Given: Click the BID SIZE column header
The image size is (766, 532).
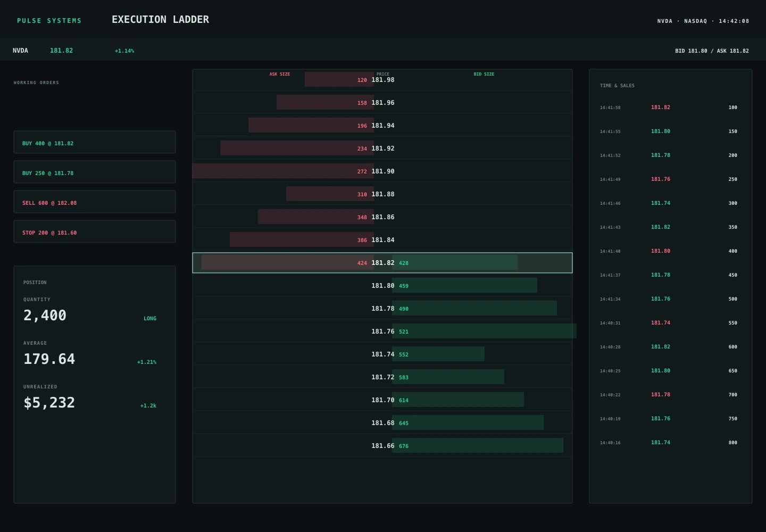Looking at the screenshot, I should [484, 74].
